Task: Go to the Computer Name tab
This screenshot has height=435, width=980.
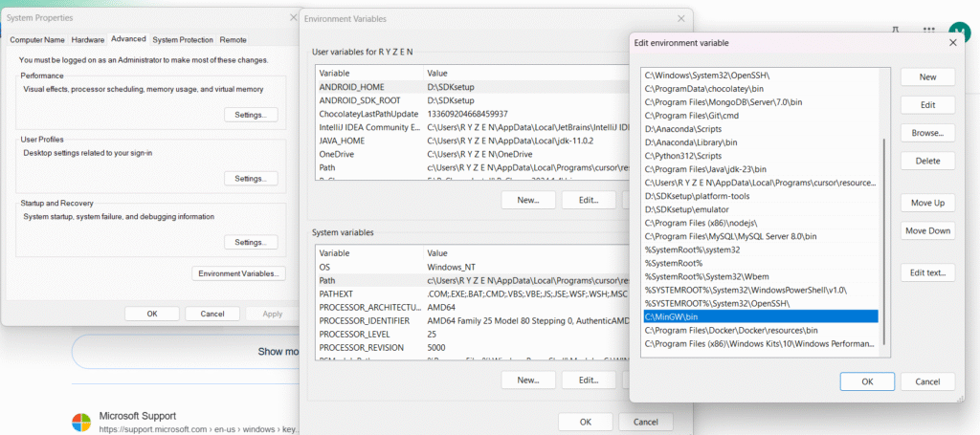Action: coord(37,39)
